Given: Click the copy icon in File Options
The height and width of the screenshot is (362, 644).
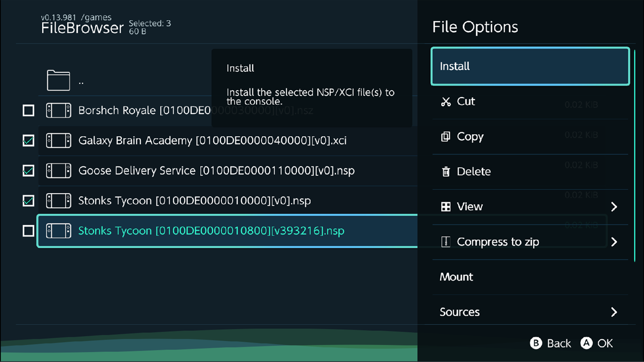Looking at the screenshot, I should click(x=446, y=137).
